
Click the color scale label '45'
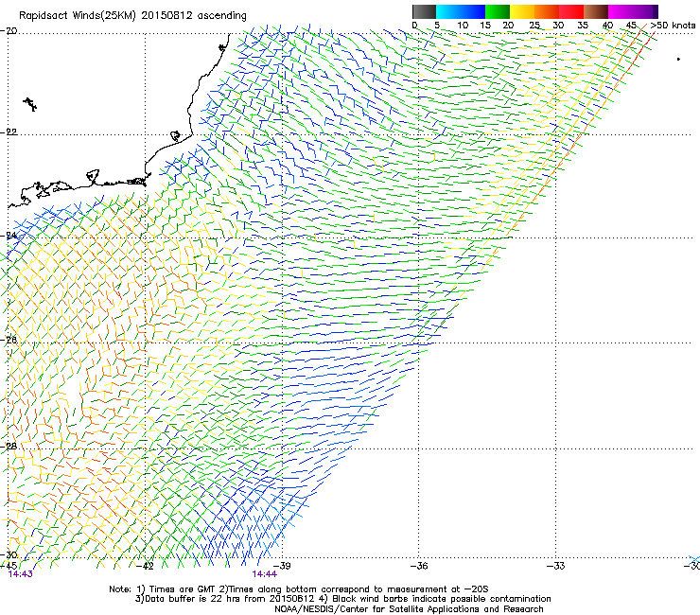tap(631, 26)
